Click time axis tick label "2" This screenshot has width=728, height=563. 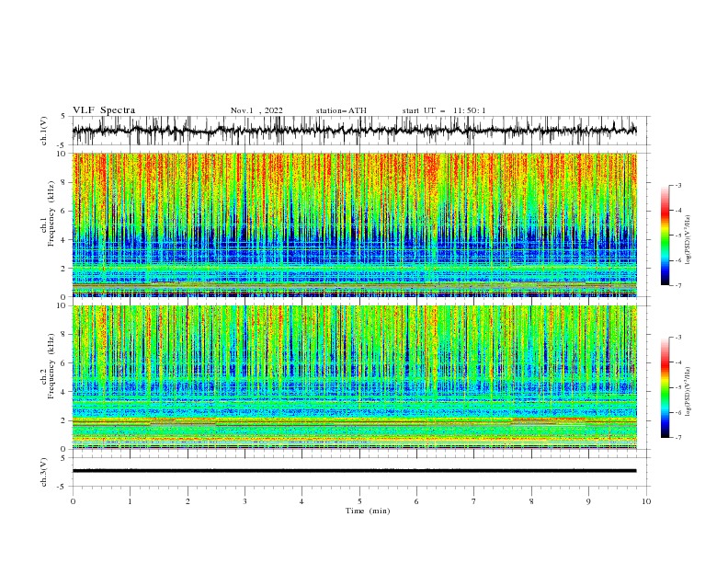click(188, 501)
